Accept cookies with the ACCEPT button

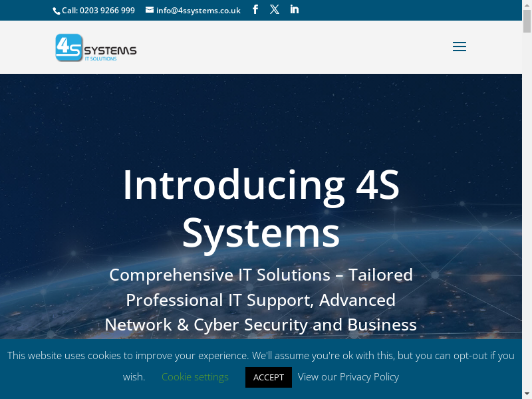269,377
